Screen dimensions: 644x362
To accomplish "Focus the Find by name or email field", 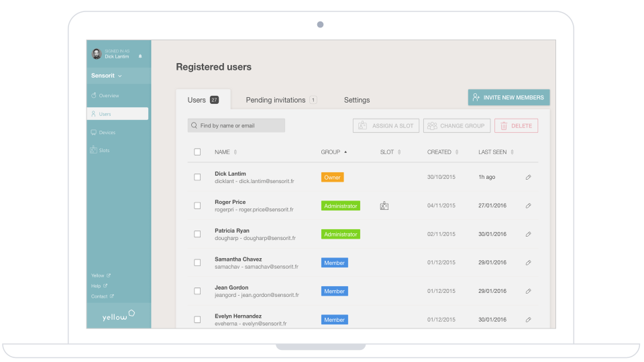I will pos(236,125).
